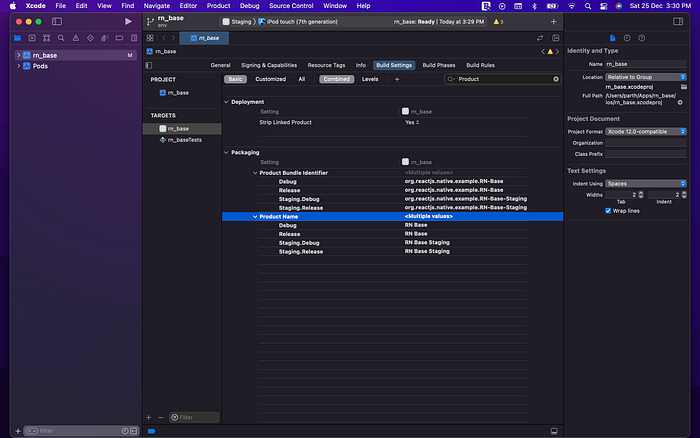
Task: Open the issue navigator warning icon
Action: [x=75, y=38]
